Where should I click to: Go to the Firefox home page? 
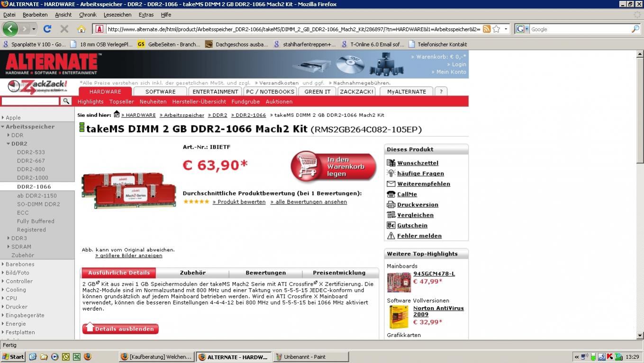pyautogui.click(x=82, y=29)
